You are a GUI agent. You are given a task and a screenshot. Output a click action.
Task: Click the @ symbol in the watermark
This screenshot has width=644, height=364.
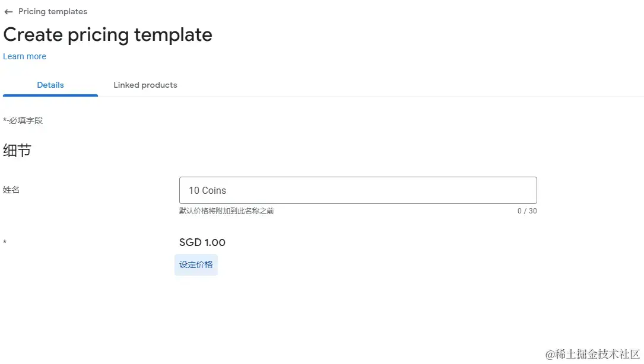pyautogui.click(x=550, y=355)
